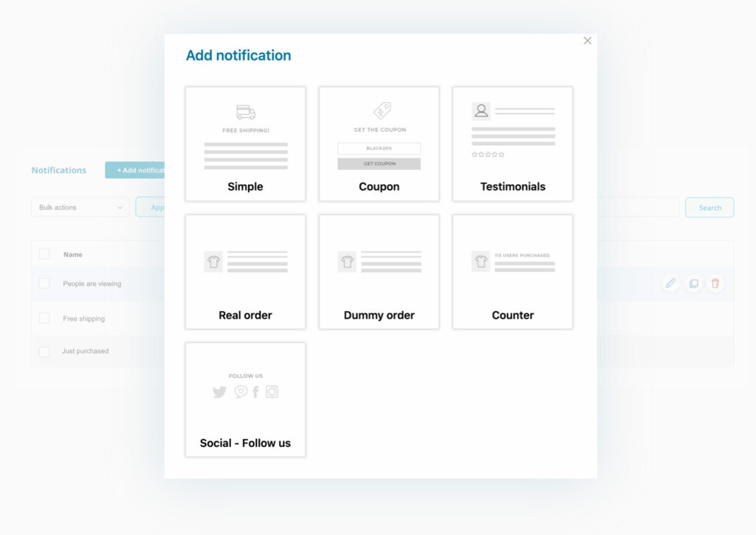This screenshot has height=535, width=756.
Task: Duplicate the notification using the copy icon
Action: coord(693,283)
